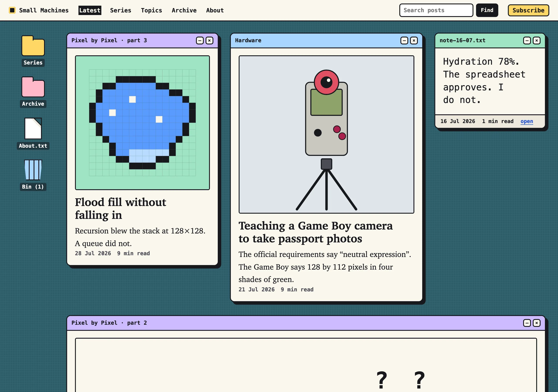Select the Latest nav tab
The height and width of the screenshot is (392, 558).
pyautogui.click(x=90, y=10)
